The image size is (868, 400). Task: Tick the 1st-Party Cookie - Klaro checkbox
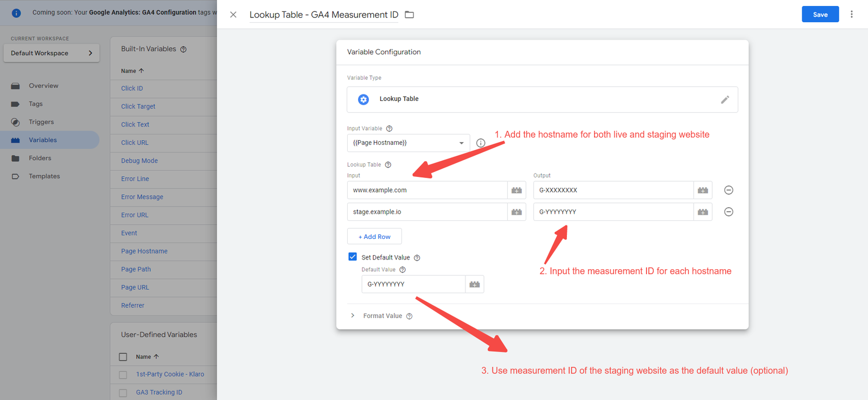pos(123,374)
